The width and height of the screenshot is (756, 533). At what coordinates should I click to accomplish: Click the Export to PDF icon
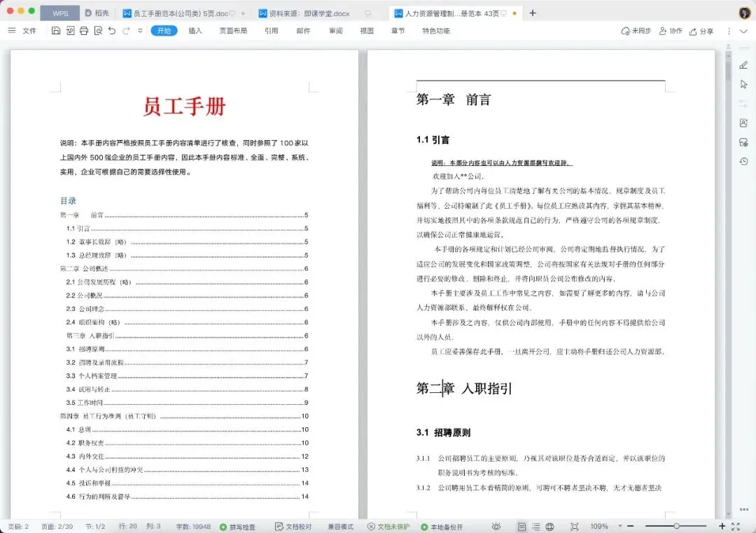coord(70,31)
